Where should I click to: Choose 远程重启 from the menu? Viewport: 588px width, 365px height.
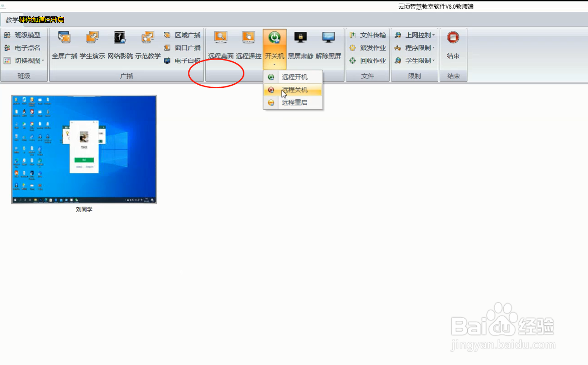[x=293, y=102]
